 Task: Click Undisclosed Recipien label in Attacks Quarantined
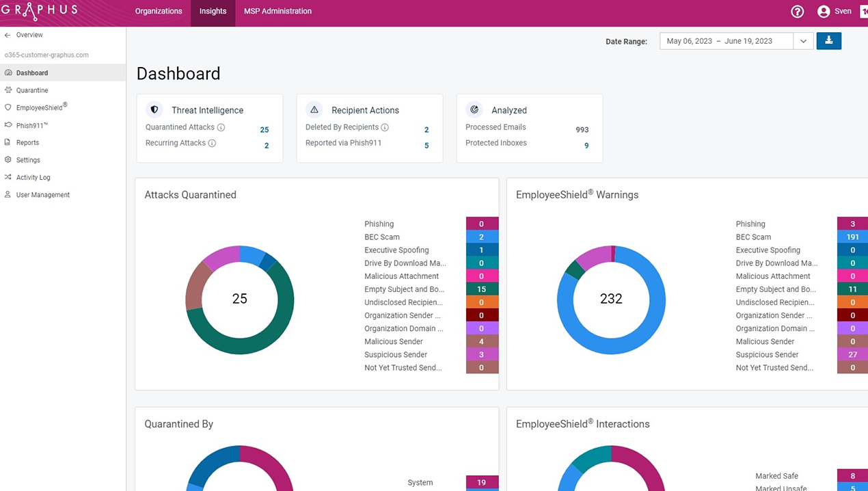coord(403,302)
